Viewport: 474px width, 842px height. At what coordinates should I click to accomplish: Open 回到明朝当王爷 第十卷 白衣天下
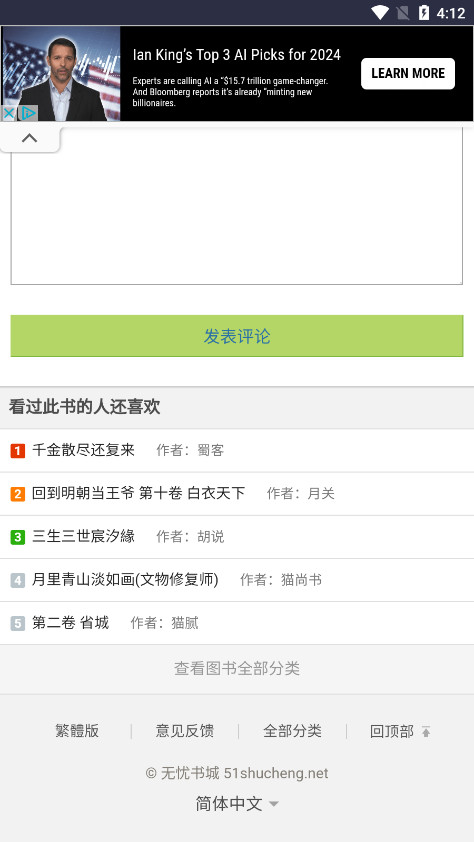coord(138,493)
